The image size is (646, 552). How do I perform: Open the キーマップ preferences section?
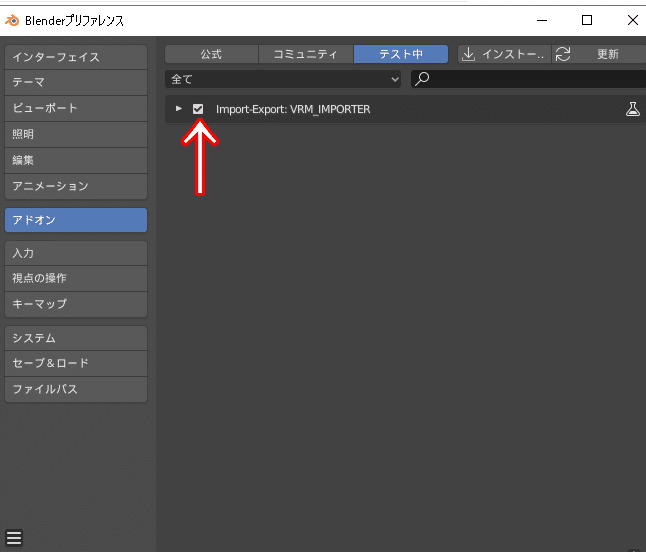pos(76,304)
